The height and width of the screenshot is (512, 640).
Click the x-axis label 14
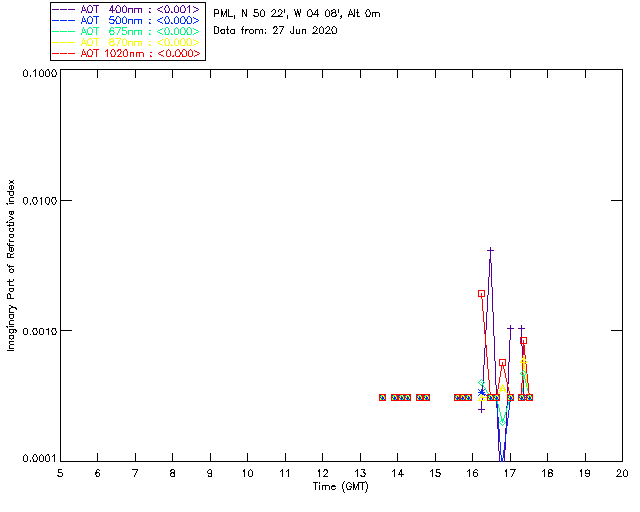pos(398,474)
